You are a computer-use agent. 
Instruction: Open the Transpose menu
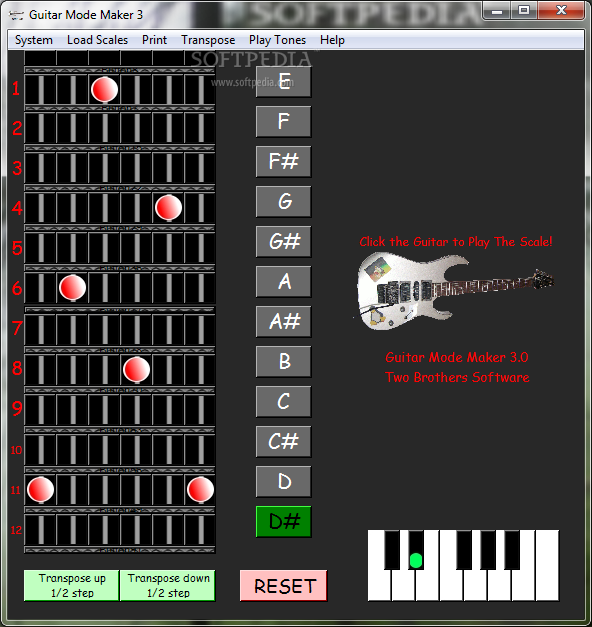(x=208, y=40)
